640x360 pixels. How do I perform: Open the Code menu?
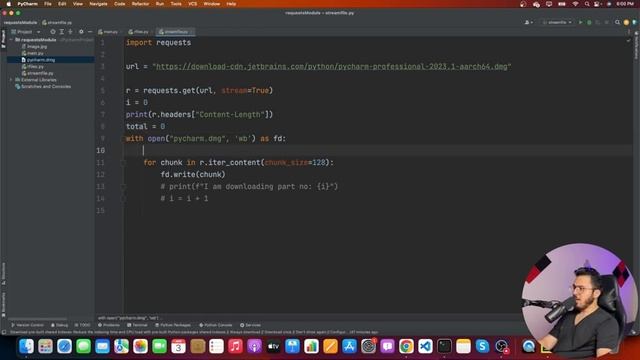[120, 4]
